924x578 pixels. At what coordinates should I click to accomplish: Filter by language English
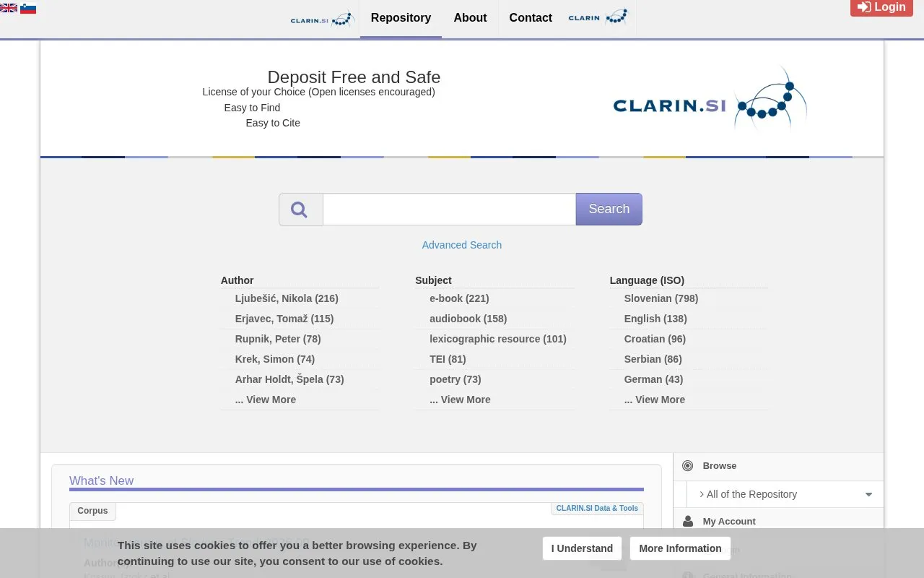click(x=655, y=319)
